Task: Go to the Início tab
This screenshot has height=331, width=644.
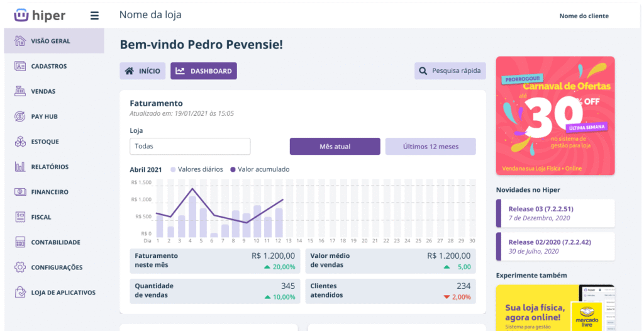Action: coord(143,71)
